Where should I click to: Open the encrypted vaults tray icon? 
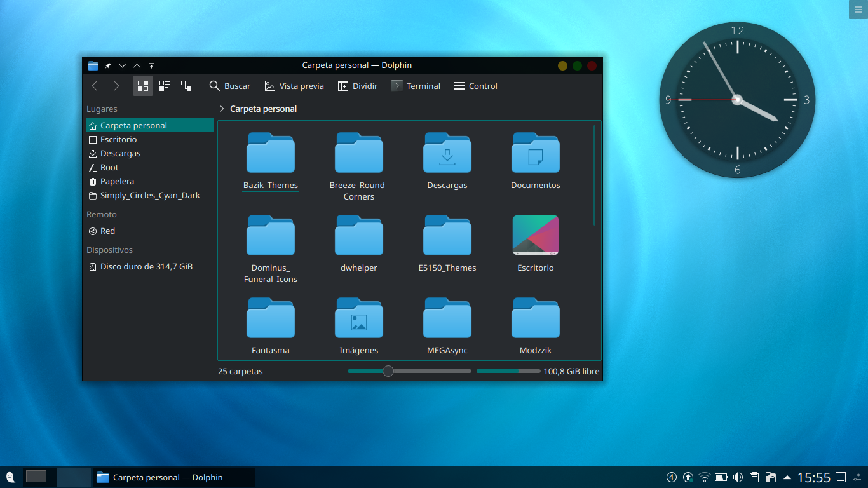(771, 477)
